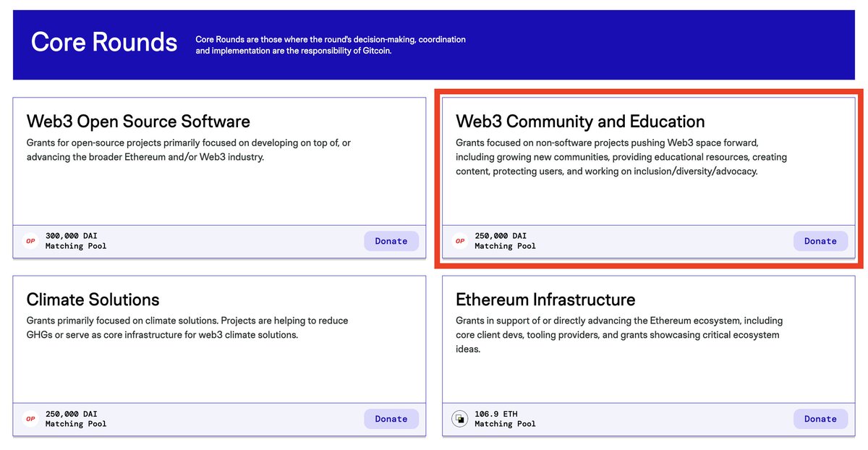Click the description about non-software projects
The image size is (868, 450).
pos(621,157)
